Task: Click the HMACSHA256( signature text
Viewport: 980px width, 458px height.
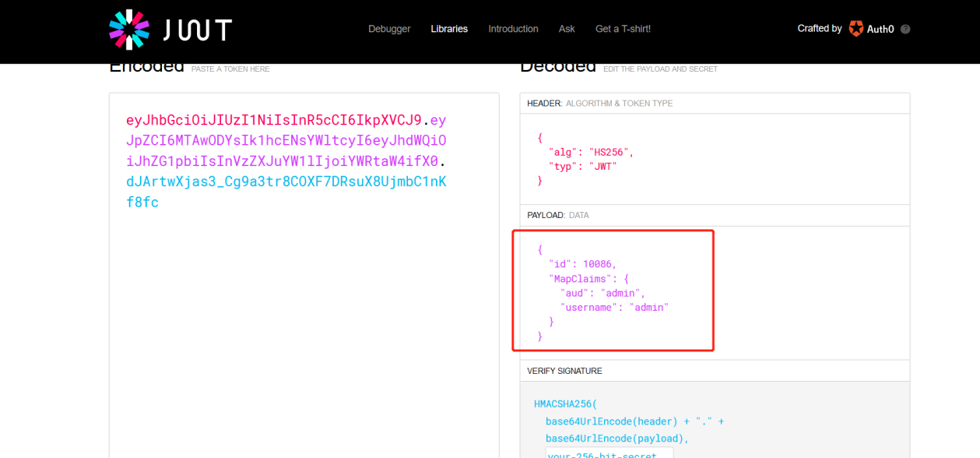Action: [566, 404]
